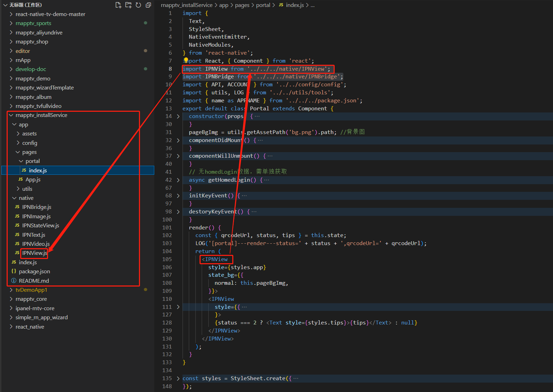This screenshot has width=553, height=392.
Task: Open IPNBridge.js in the file tree
Action: click(x=37, y=207)
